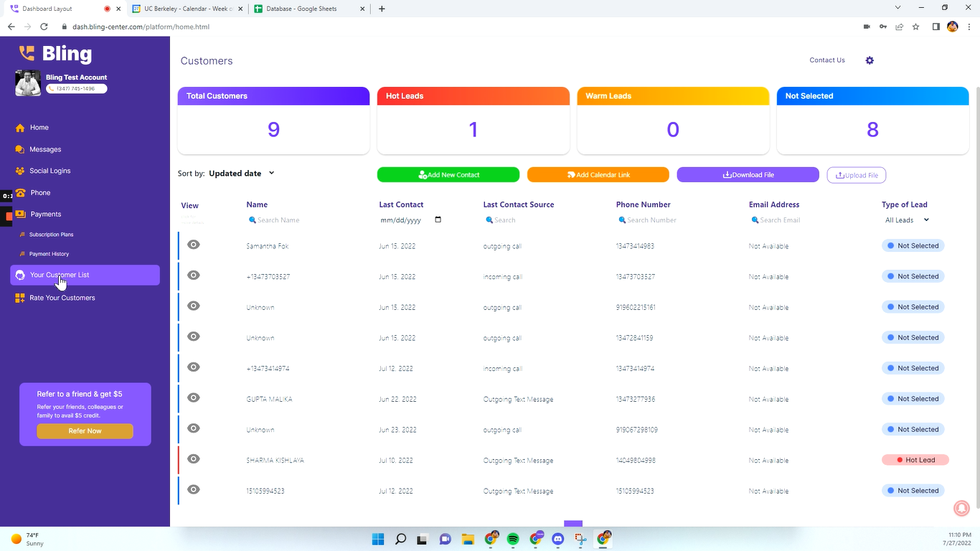This screenshot has height=551, width=980.
Task: Click the red notification bell icon
Action: tap(961, 507)
